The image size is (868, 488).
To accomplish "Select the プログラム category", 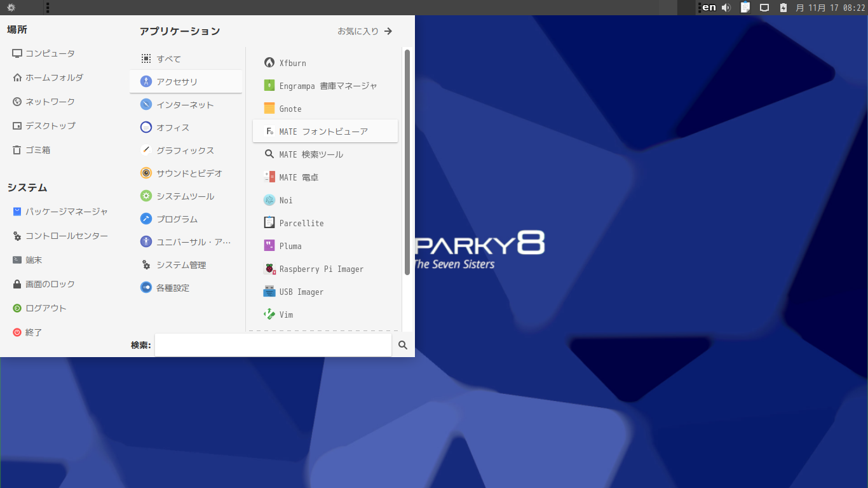I will (186, 219).
